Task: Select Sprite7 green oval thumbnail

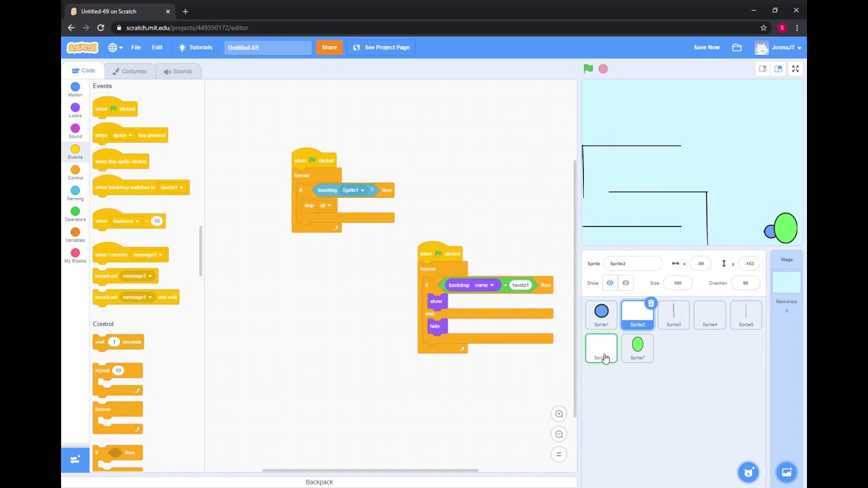Action: tap(637, 348)
